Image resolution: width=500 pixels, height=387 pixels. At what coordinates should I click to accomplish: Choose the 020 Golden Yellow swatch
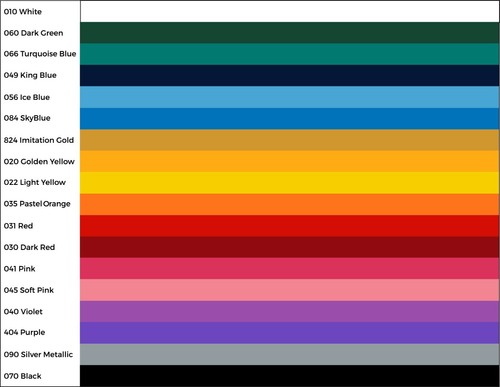coord(289,161)
